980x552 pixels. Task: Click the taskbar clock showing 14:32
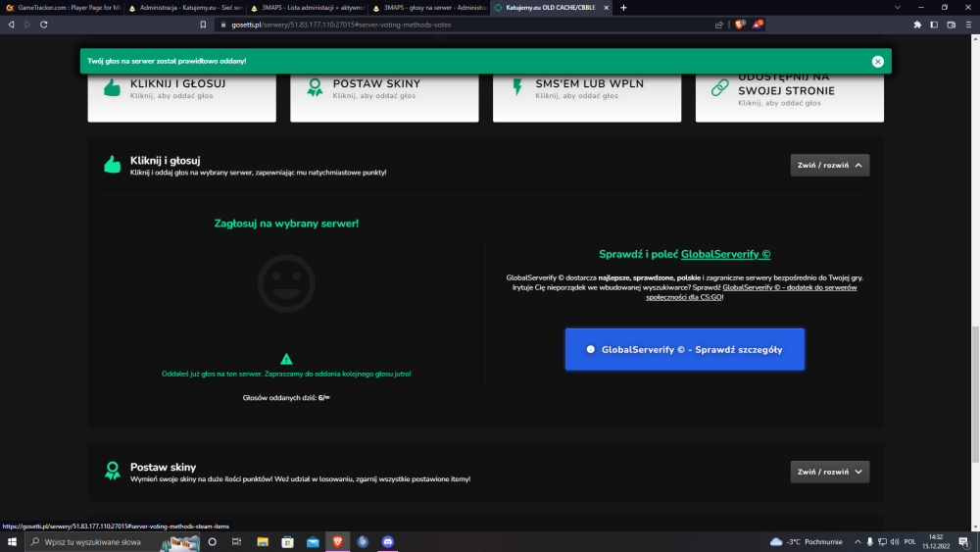936,541
